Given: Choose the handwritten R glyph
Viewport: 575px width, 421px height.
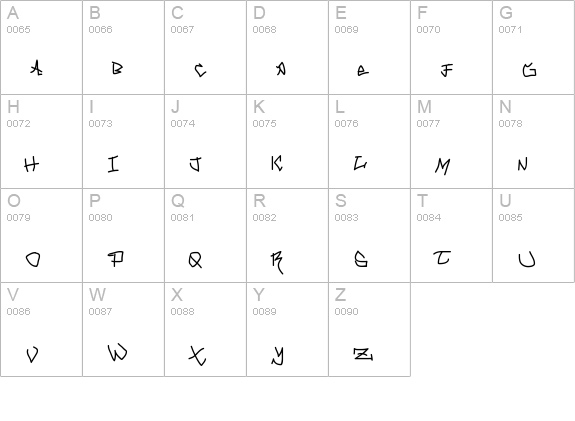Looking at the screenshot, I should click(x=277, y=263).
